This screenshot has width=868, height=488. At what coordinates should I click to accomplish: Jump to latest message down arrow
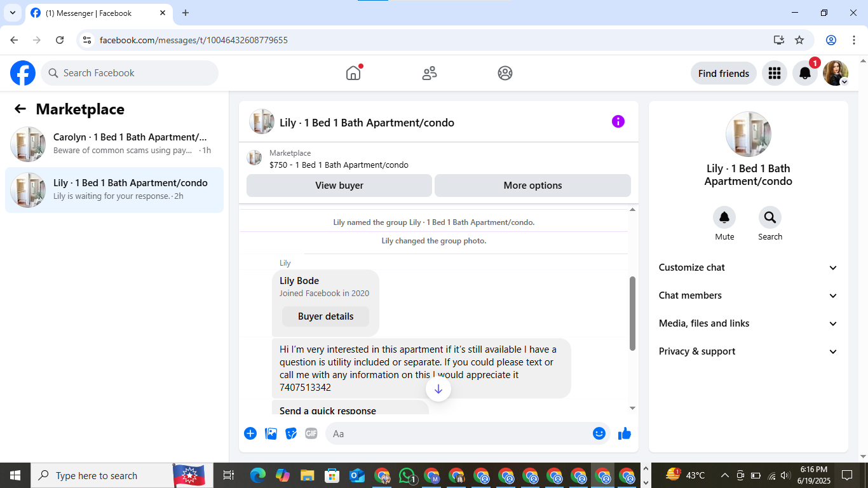pos(438,389)
